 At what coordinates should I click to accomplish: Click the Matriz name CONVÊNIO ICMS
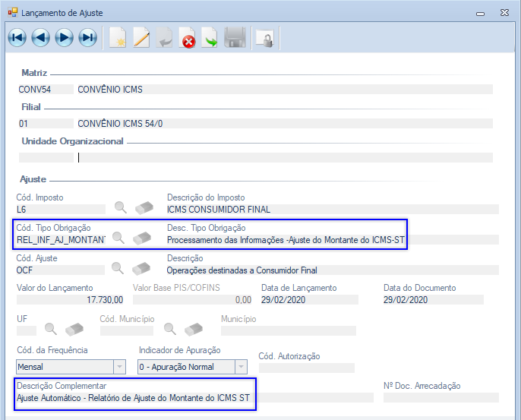pos(110,90)
